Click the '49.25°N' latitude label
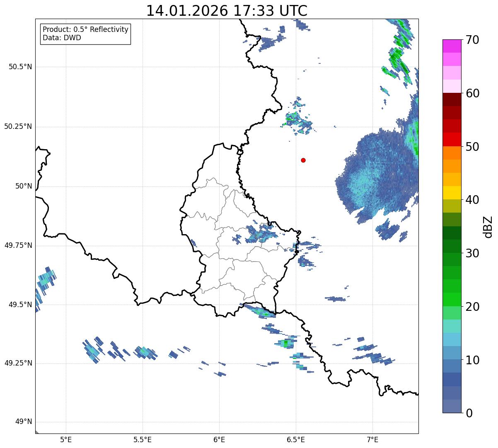This screenshot has height=448, width=498. 18,363
